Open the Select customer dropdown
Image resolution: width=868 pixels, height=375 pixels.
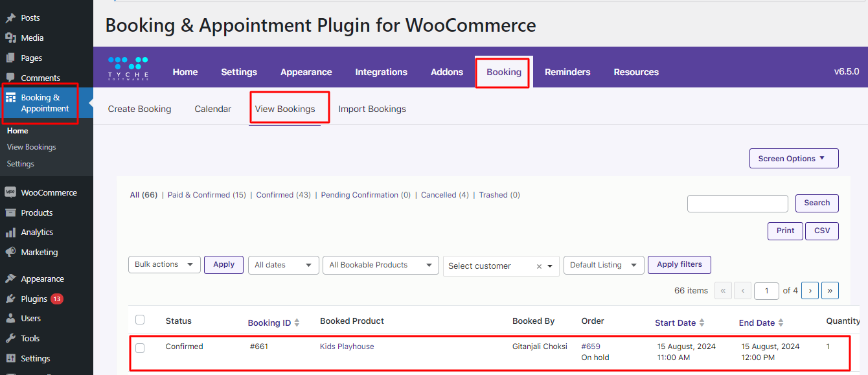click(x=501, y=266)
